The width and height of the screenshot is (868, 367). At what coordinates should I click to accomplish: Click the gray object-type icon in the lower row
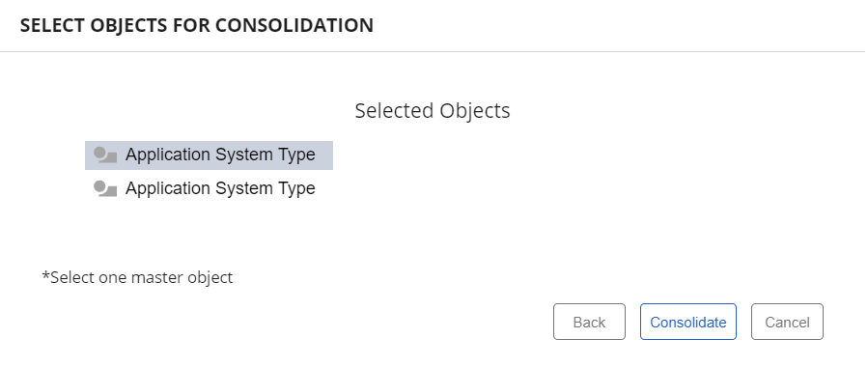(x=105, y=188)
